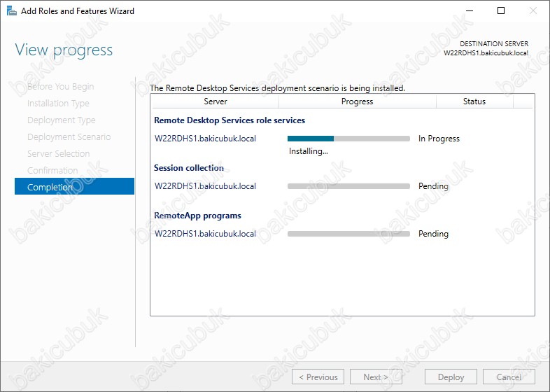550x392 pixels.
Task: Open the Deployment Type step
Action: click(62, 120)
